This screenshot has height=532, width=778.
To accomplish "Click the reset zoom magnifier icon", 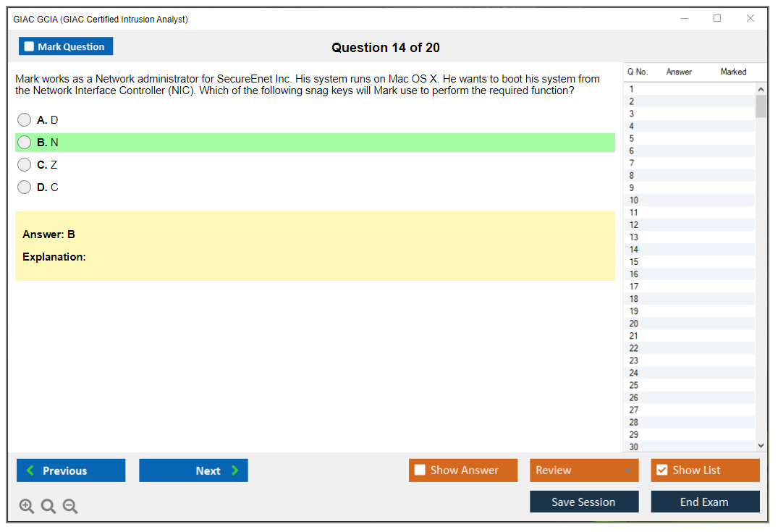I will pyautogui.click(x=48, y=507).
